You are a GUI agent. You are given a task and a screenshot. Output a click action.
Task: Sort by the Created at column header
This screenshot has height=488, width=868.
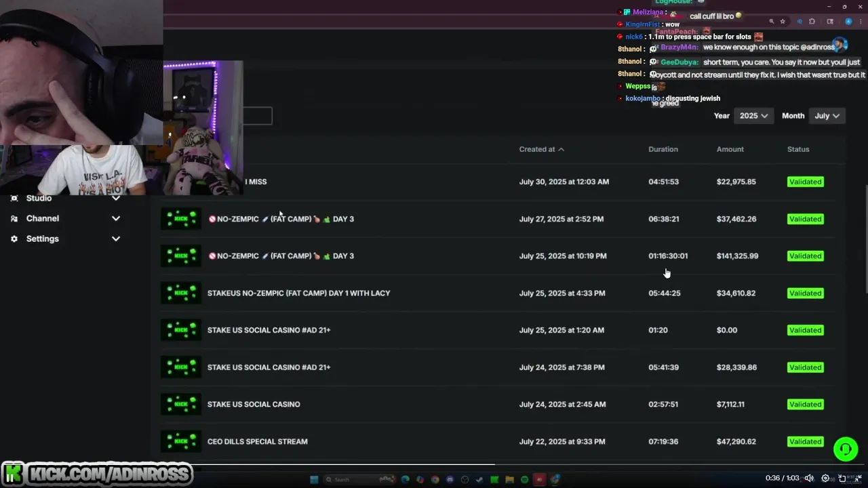tap(541, 149)
